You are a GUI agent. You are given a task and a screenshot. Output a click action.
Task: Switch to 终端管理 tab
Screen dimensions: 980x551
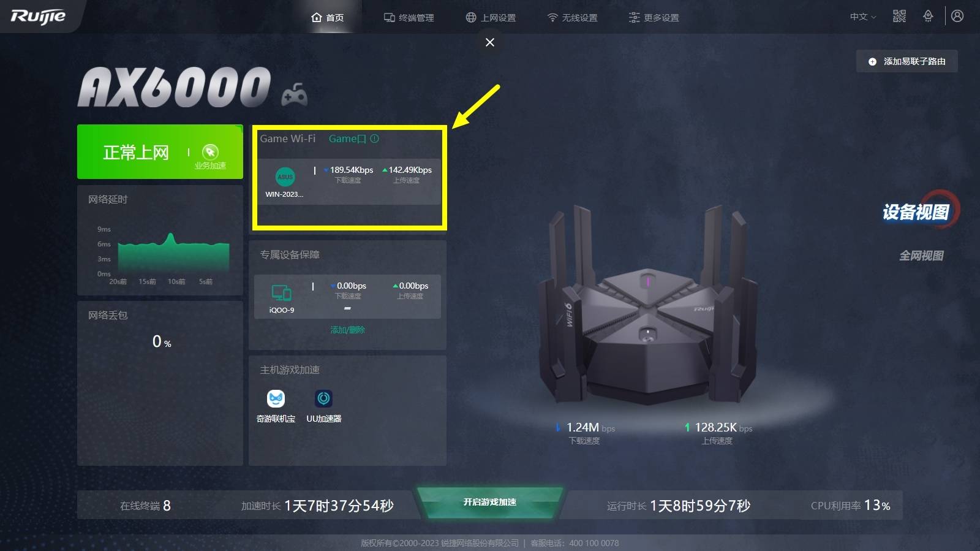pos(409,18)
